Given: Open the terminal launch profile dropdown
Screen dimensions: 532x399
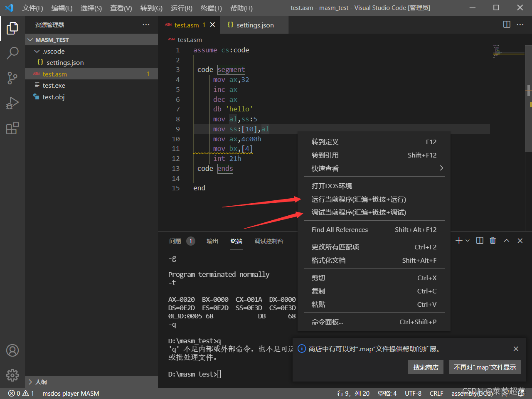Looking at the screenshot, I should [x=468, y=241].
